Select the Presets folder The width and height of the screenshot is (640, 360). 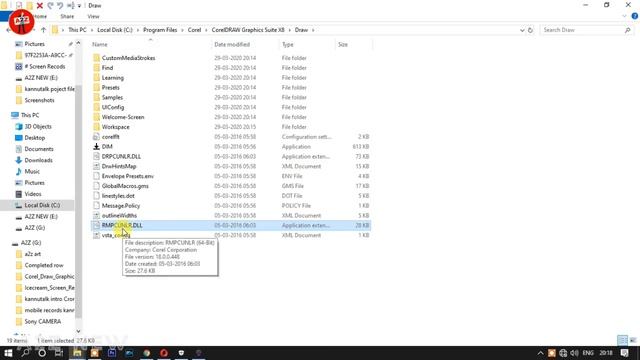pos(111,87)
